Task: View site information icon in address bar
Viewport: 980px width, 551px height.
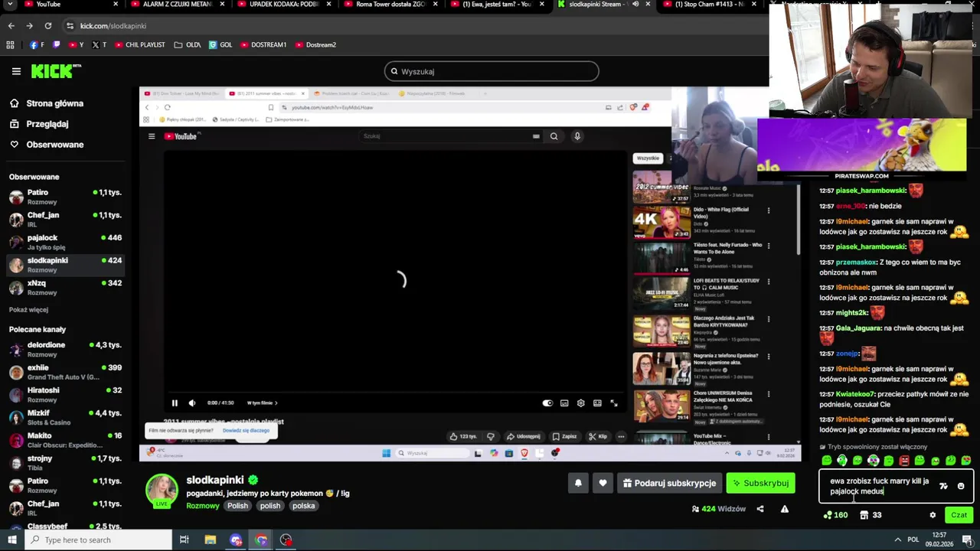Action: (x=70, y=26)
